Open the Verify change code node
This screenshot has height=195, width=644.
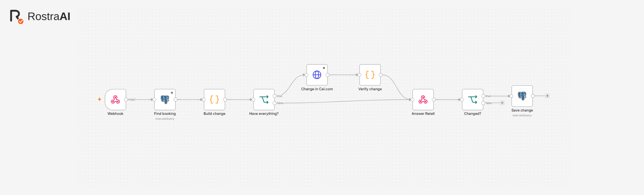pos(370,75)
